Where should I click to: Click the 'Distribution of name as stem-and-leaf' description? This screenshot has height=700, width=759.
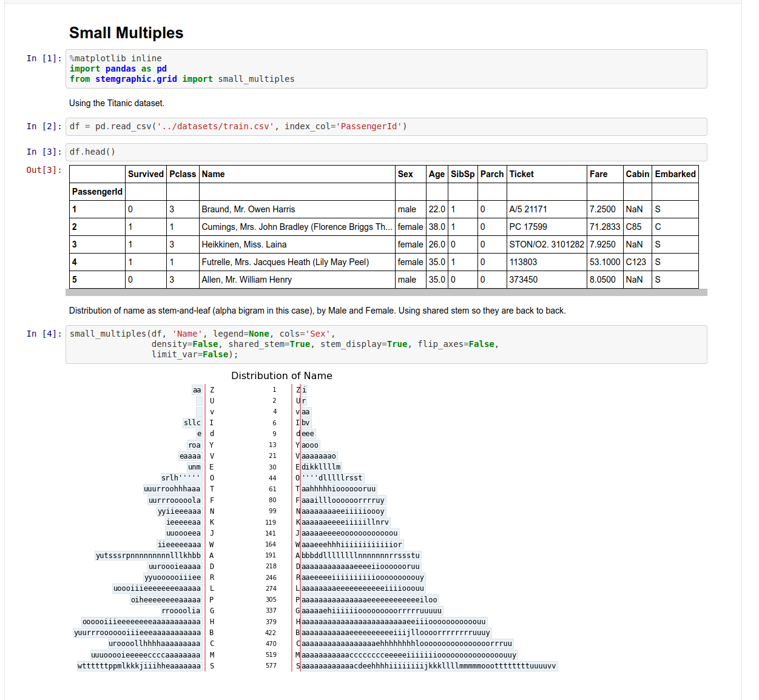(317, 311)
